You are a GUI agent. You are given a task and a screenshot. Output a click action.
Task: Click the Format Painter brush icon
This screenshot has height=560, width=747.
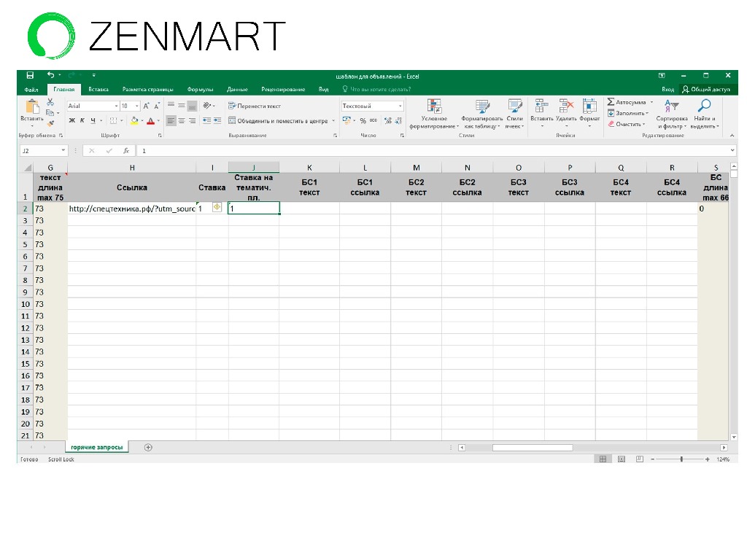click(x=50, y=123)
